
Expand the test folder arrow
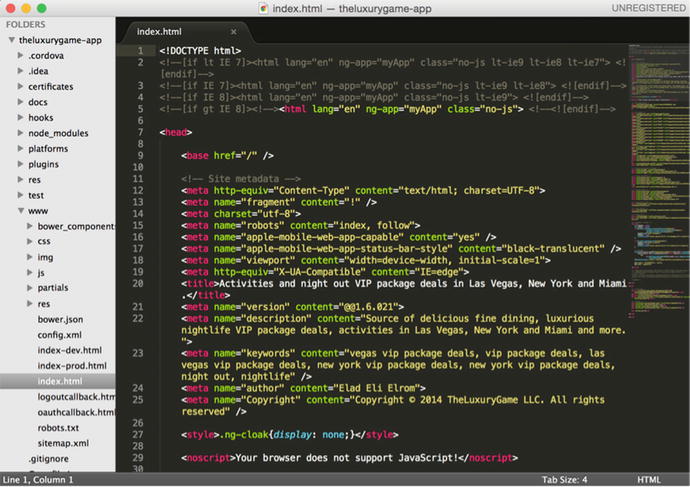(x=20, y=195)
